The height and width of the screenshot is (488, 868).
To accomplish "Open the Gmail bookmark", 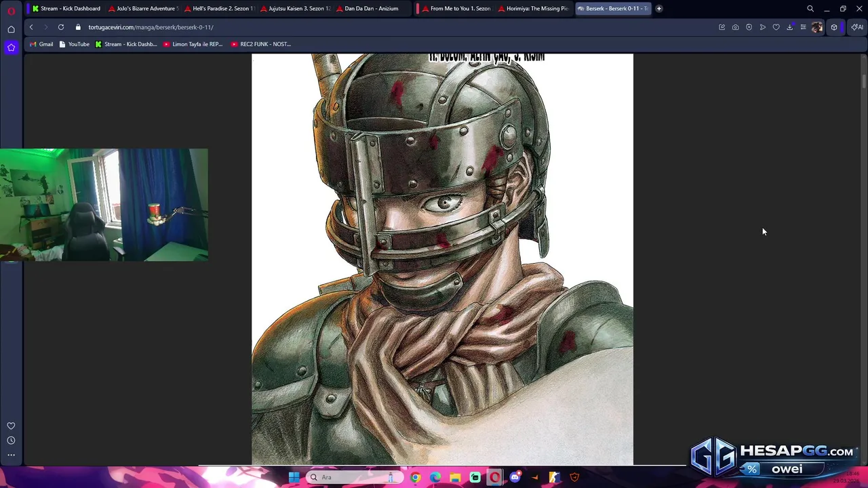I will click(x=41, y=44).
